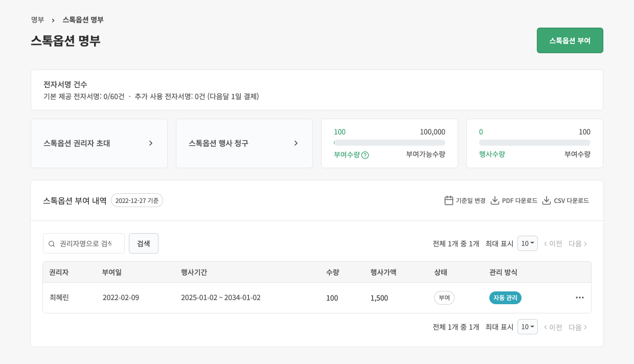This screenshot has width=634, height=364.
Task: Click the arrow on 스톡옵션 권리자 초대 card
Action: (x=150, y=143)
